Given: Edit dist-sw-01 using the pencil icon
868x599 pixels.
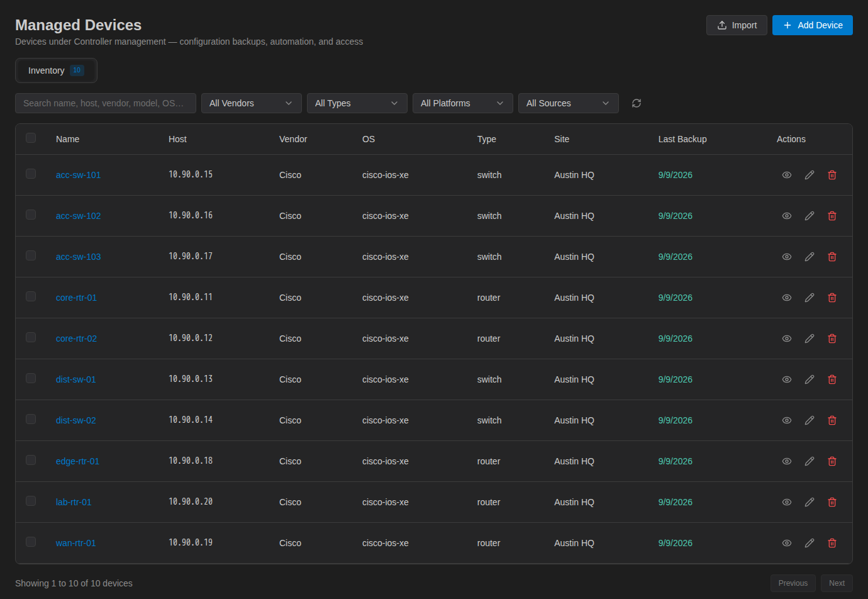Looking at the screenshot, I should coord(810,379).
